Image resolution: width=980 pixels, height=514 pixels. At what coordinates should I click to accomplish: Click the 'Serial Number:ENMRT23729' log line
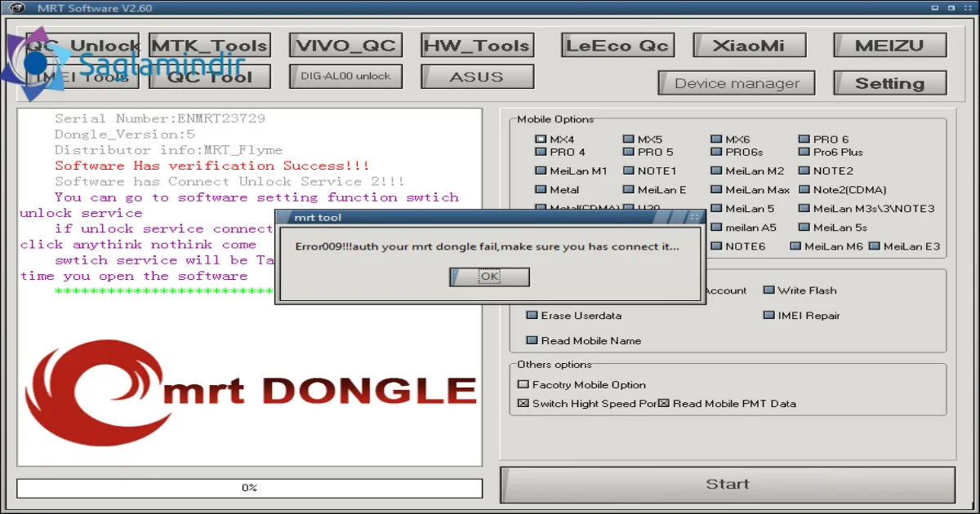pyautogui.click(x=159, y=118)
